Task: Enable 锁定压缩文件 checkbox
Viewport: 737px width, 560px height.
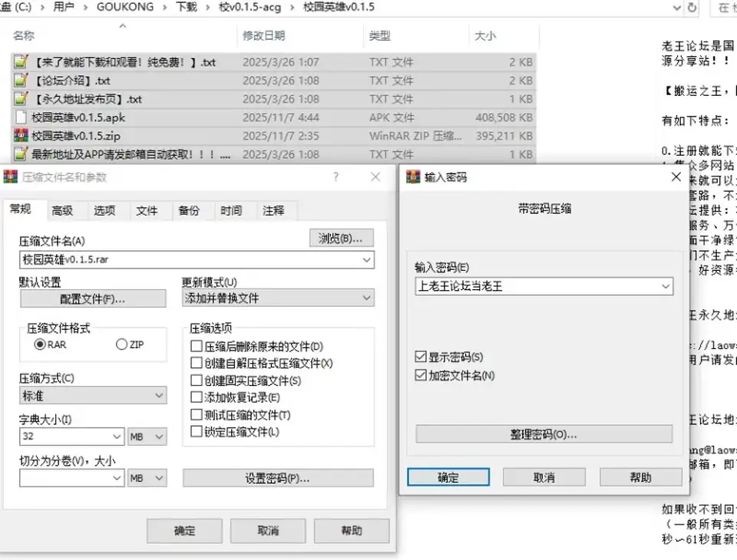Action: coord(196,431)
